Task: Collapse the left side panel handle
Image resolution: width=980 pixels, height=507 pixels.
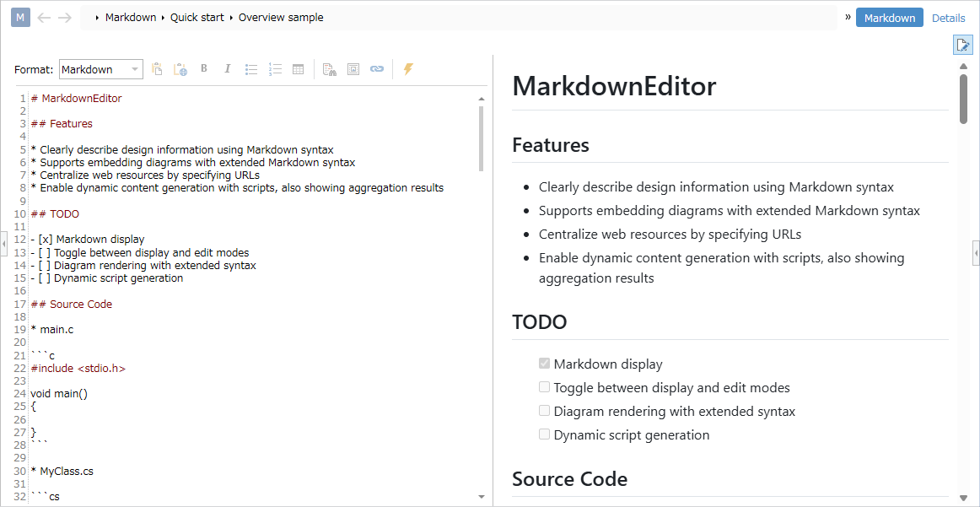Action: [3, 243]
